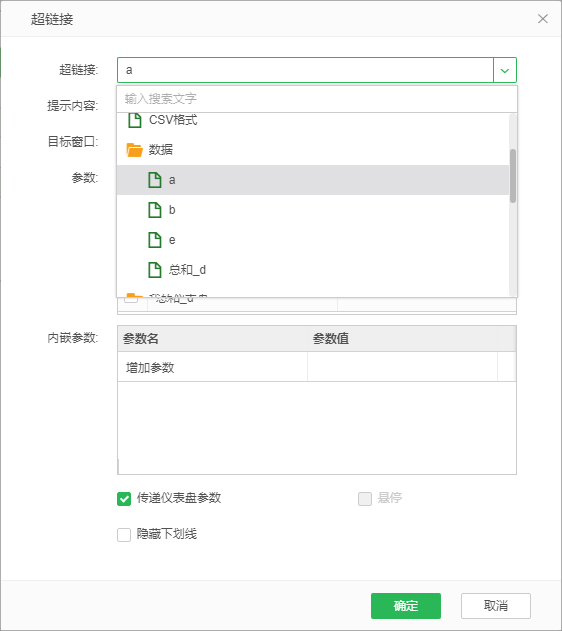The width and height of the screenshot is (562, 631).
Task: Click the file icon beside item b
Action: coord(155,210)
